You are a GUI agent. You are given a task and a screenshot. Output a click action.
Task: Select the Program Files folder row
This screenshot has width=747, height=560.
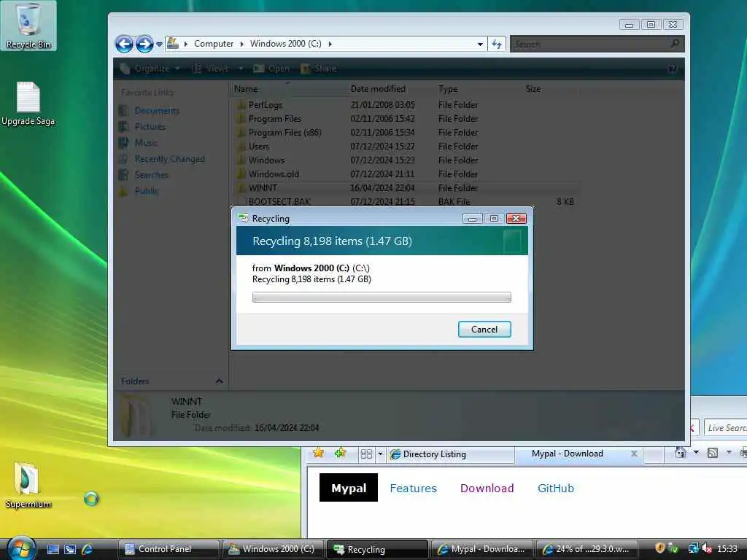[406, 119]
